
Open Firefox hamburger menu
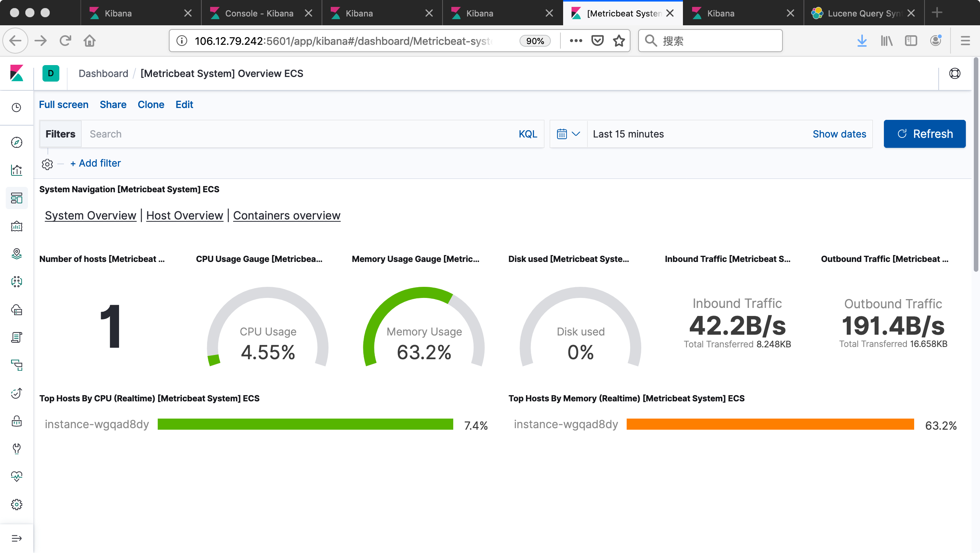(x=965, y=41)
